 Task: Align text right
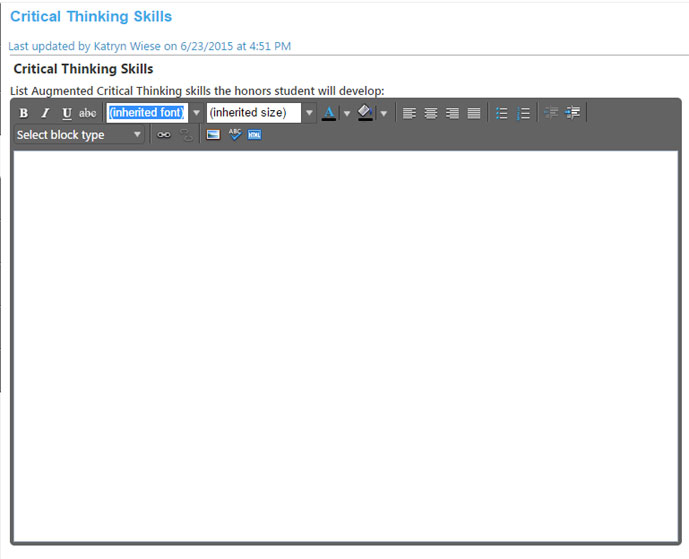pyautogui.click(x=452, y=113)
